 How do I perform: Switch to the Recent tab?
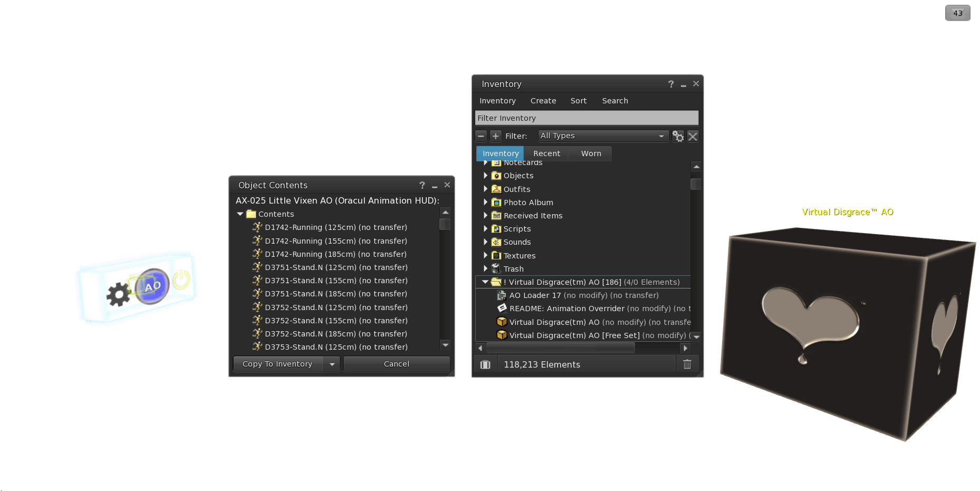click(x=546, y=153)
